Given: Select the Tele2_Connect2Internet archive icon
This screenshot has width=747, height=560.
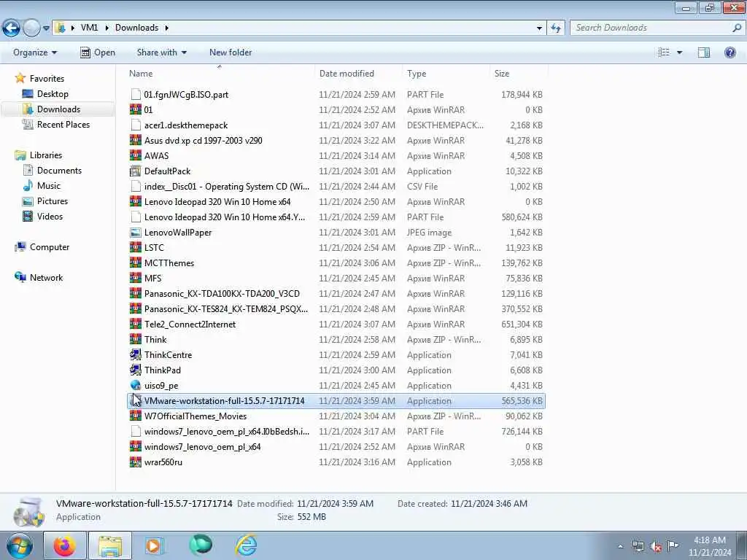Looking at the screenshot, I should 136,324.
